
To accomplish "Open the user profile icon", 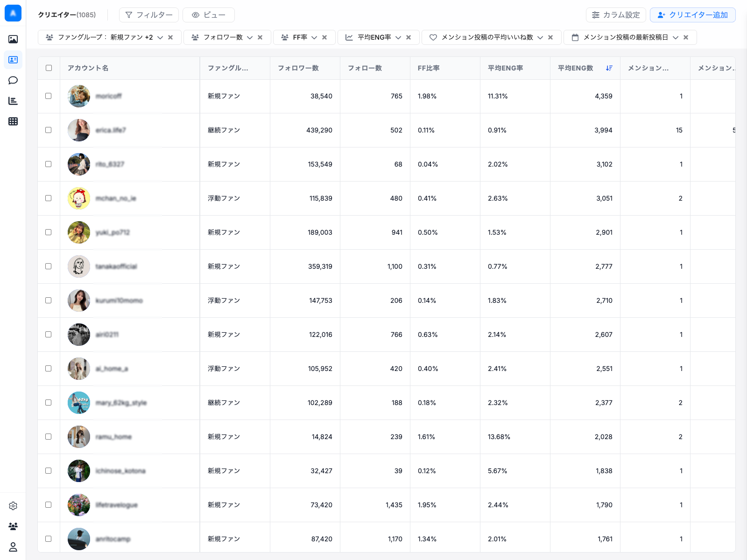I will pyautogui.click(x=13, y=547).
